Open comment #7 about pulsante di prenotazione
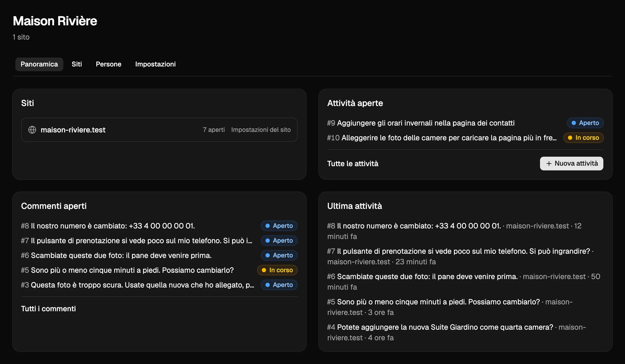Screen dimensions: 625x364 coord(137,241)
